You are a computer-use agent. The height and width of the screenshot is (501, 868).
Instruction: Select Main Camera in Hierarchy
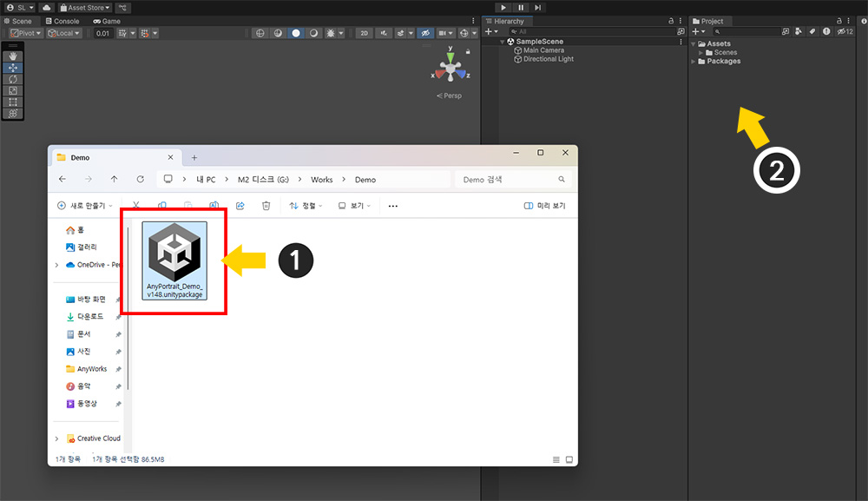(543, 50)
